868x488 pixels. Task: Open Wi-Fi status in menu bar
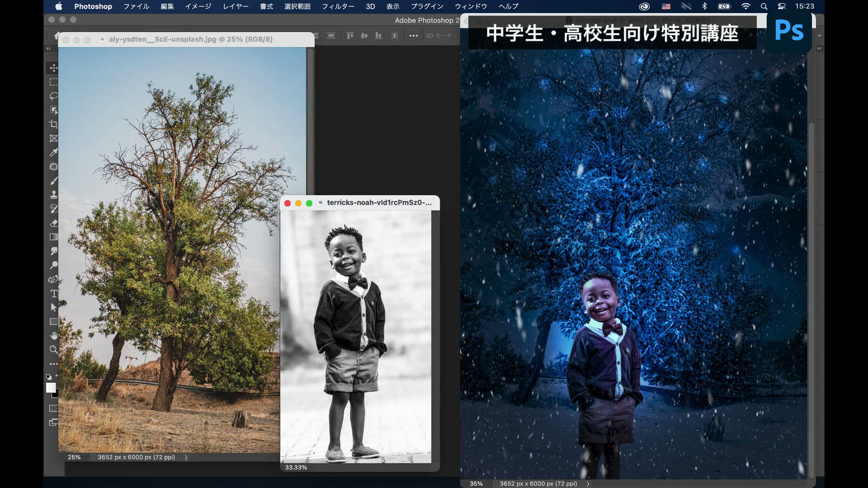[x=745, y=6]
